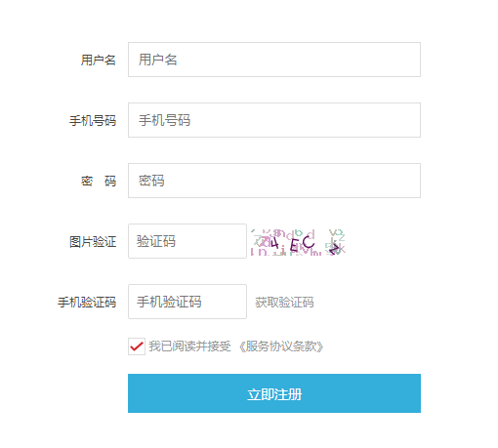Submit with the 立即注册 button
498x448 pixels.
[274, 393]
